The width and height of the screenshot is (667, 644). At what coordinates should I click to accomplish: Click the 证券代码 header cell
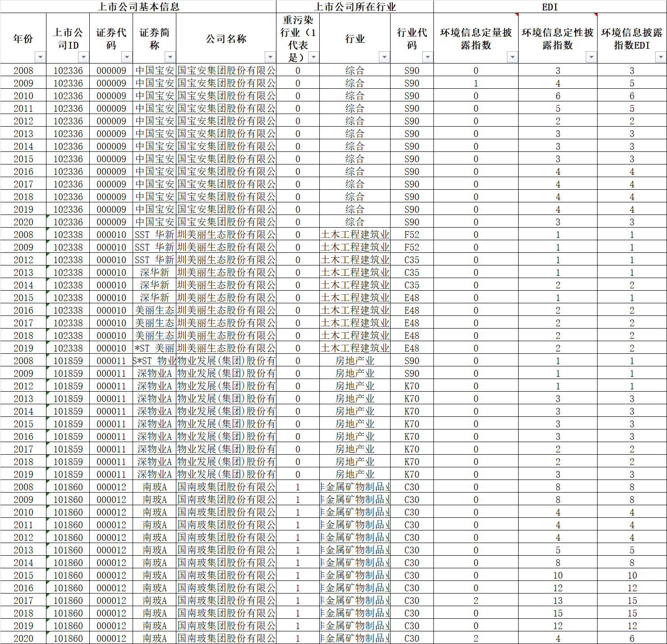click(111, 38)
